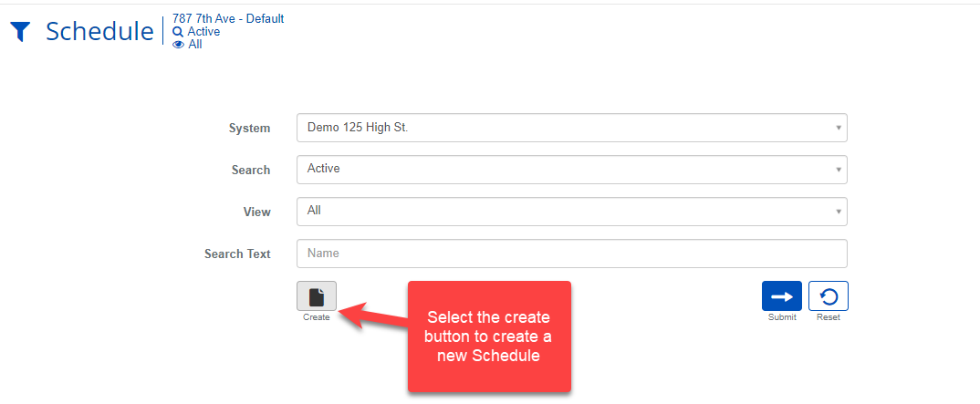This screenshot has height=404, width=980.
Task: Open the System dropdown showing Demo 125 High St.
Action: 571,128
